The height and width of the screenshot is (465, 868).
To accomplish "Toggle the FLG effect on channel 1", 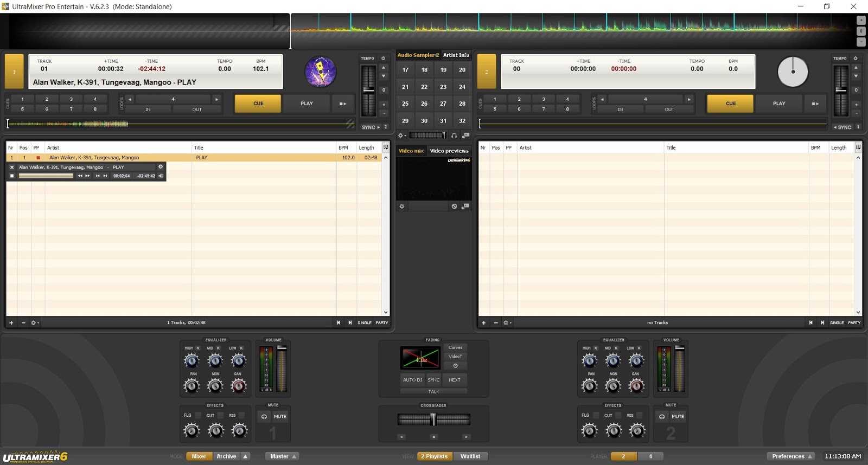I will (198, 416).
